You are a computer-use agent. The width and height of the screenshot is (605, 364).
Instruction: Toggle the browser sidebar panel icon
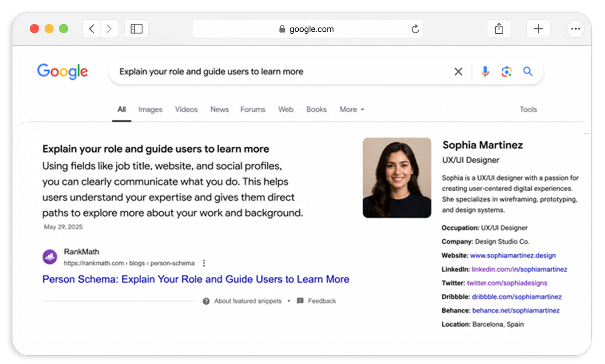tap(137, 29)
